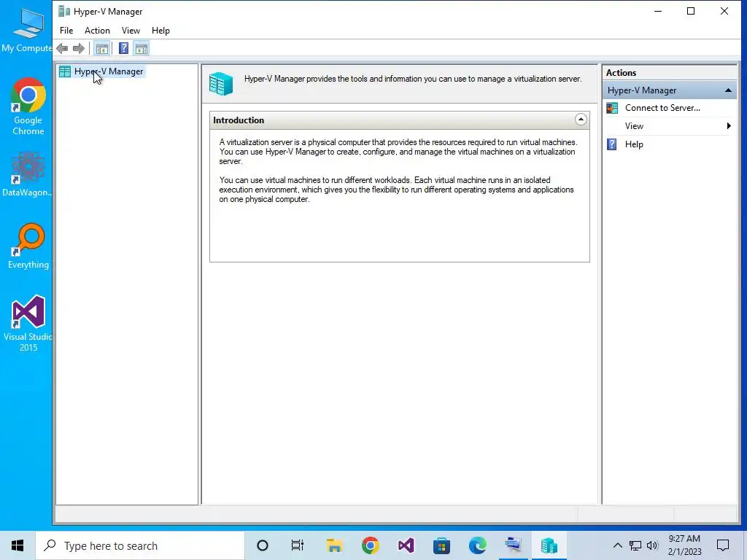747x560 pixels.
Task: Click the Hyper-V Manager taskbar icon
Action: (549, 545)
